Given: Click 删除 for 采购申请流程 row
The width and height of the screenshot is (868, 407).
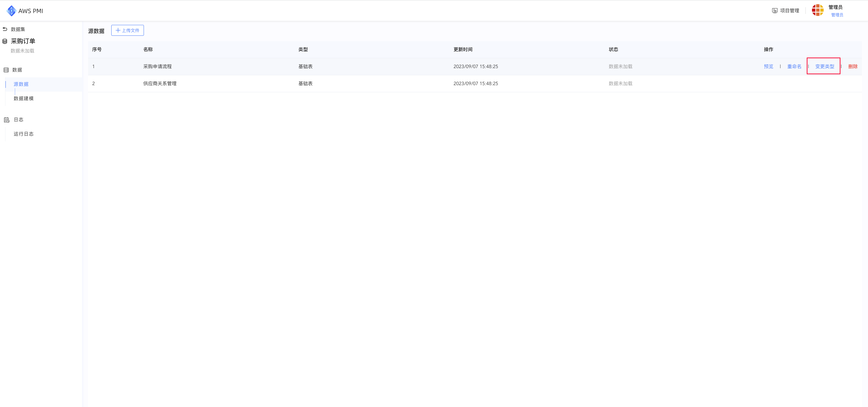Looking at the screenshot, I should tap(853, 66).
